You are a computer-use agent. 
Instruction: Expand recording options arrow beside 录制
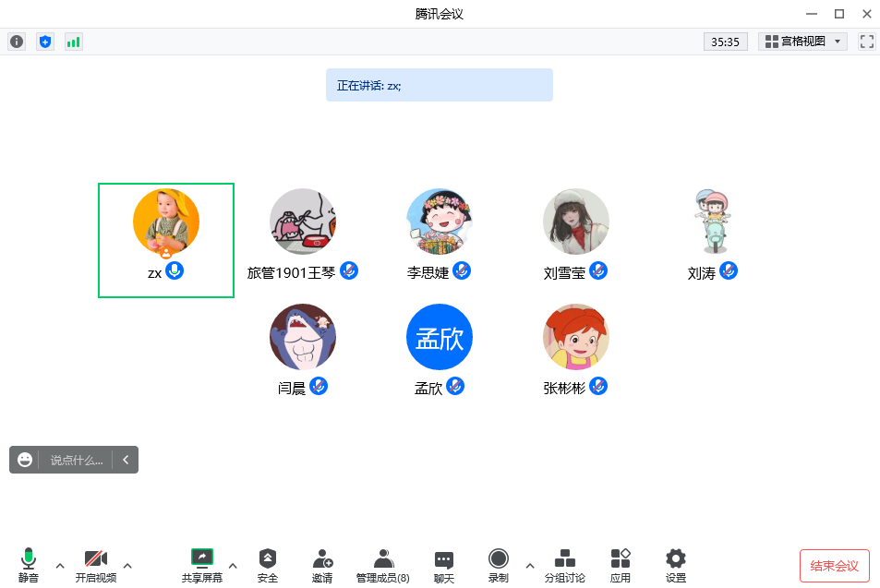[530, 566]
